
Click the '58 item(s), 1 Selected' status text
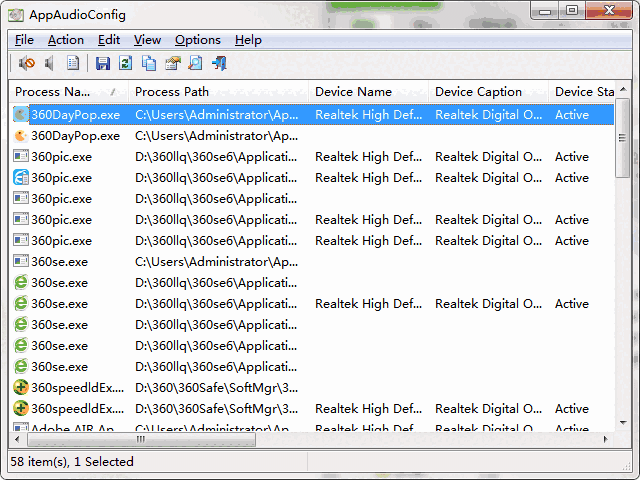point(72,462)
